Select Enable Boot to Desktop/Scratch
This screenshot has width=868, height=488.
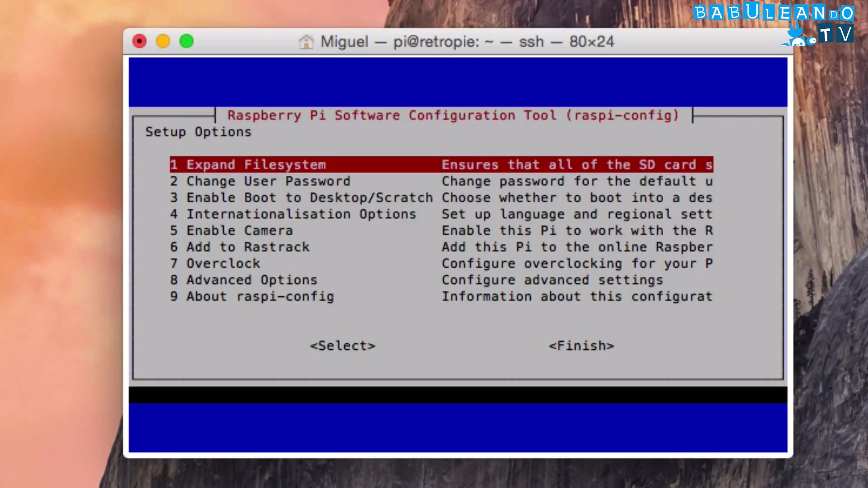(x=441, y=197)
